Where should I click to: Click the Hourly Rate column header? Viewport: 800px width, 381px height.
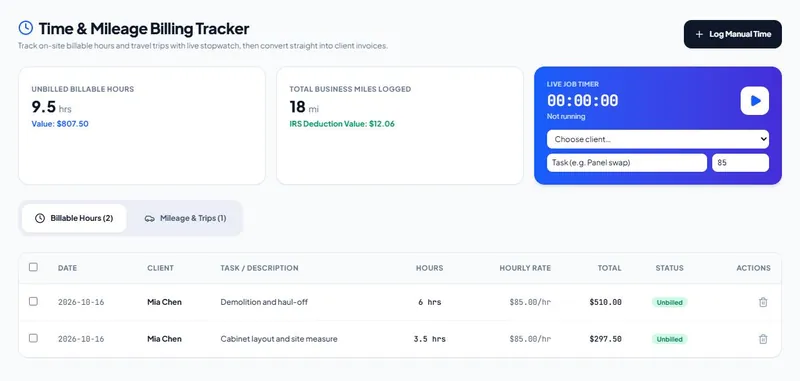(525, 268)
